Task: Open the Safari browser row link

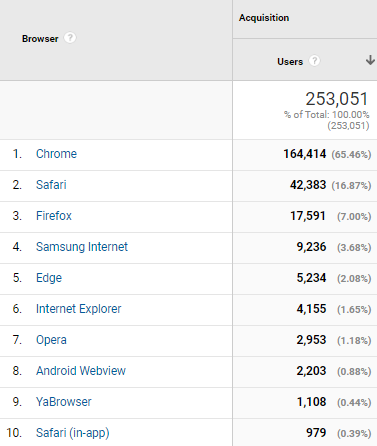Action: point(51,185)
